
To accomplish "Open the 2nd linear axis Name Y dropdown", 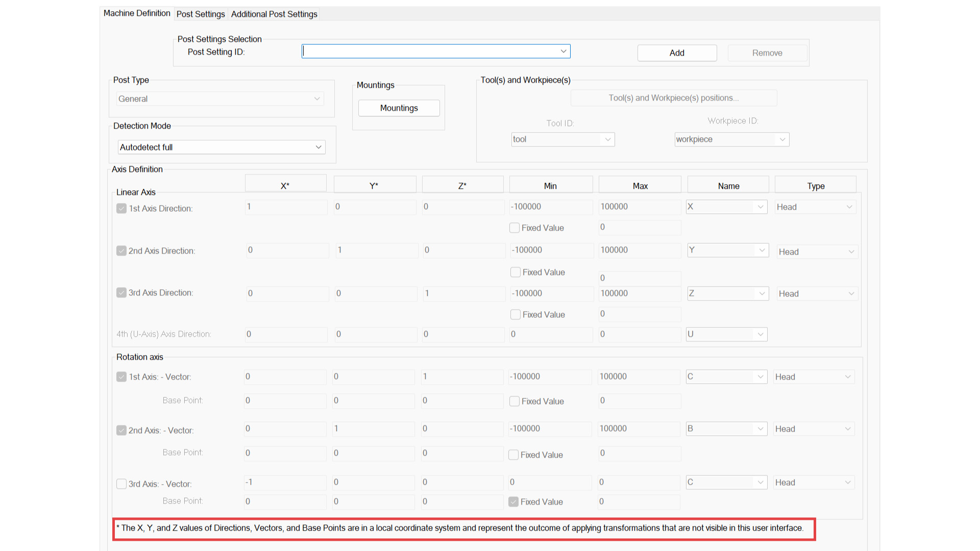I will click(728, 250).
